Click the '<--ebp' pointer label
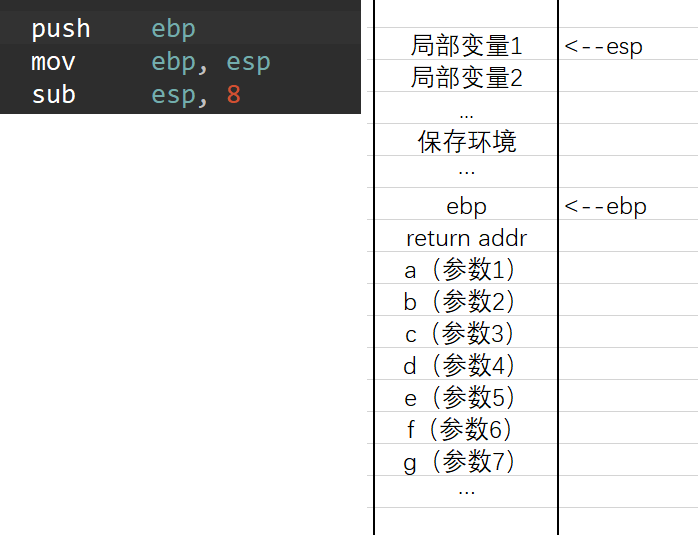 (605, 206)
